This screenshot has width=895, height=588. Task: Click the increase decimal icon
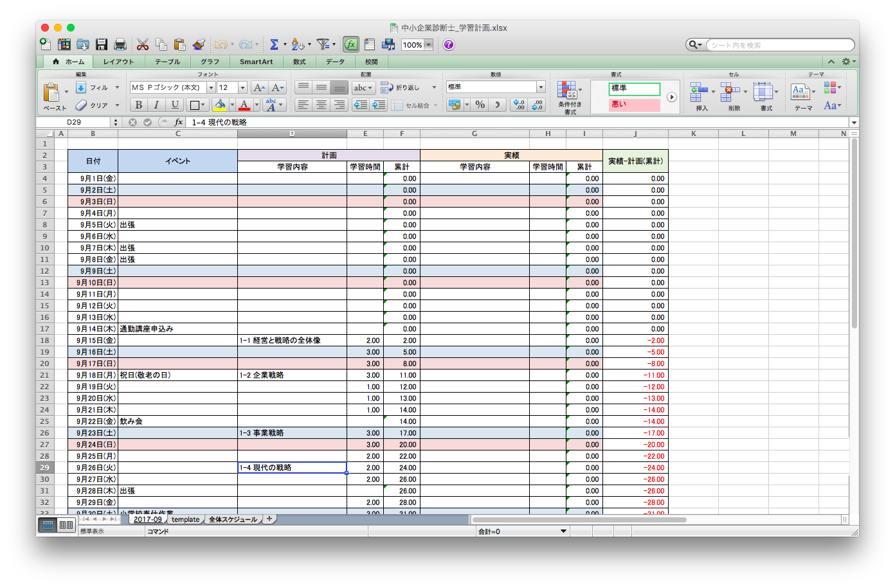[x=519, y=105]
